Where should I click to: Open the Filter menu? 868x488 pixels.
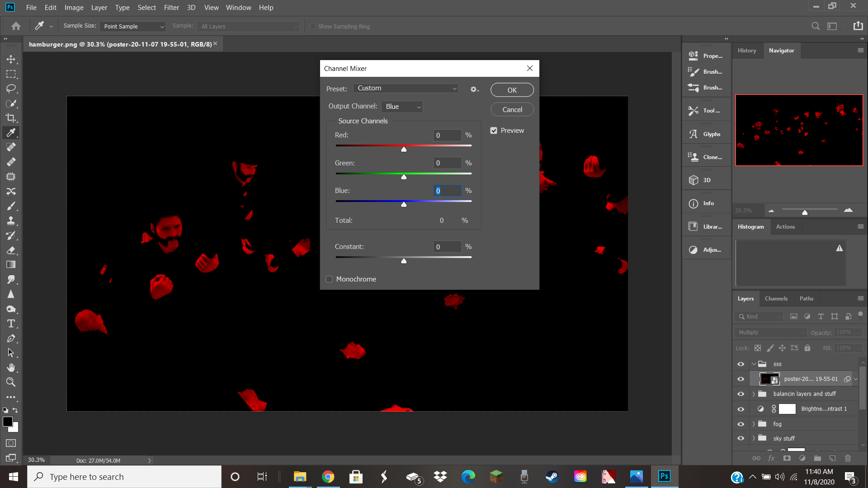point(171,8)
